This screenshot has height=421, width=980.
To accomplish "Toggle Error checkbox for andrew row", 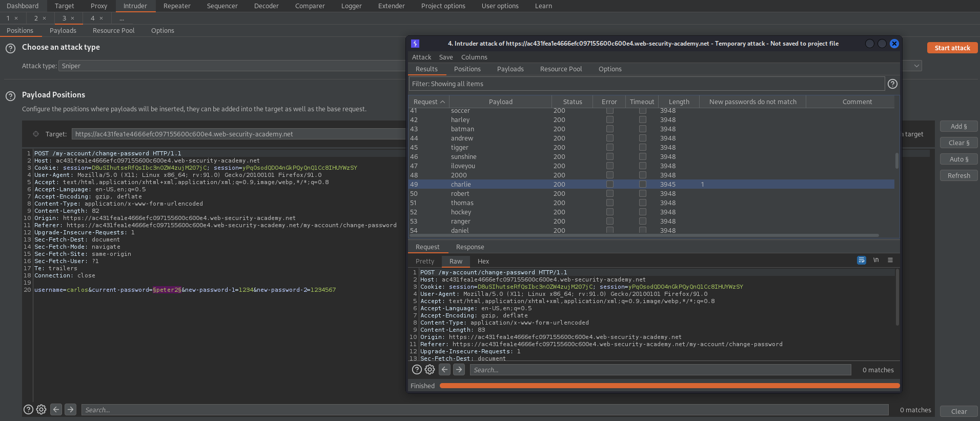I will pyautogui.click(x=609, y=138).
